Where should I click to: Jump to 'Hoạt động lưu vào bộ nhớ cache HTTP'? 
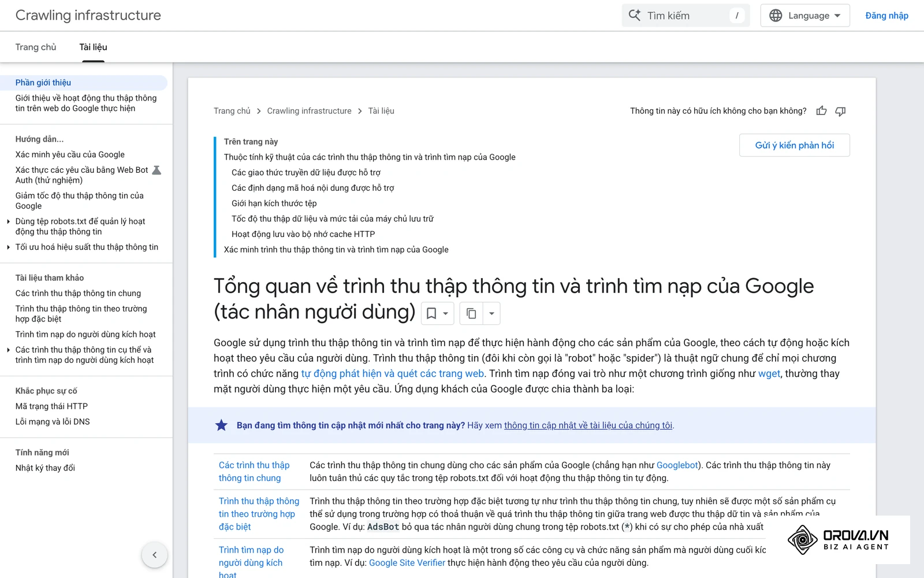pyautogui.click(x=303, y=234)
